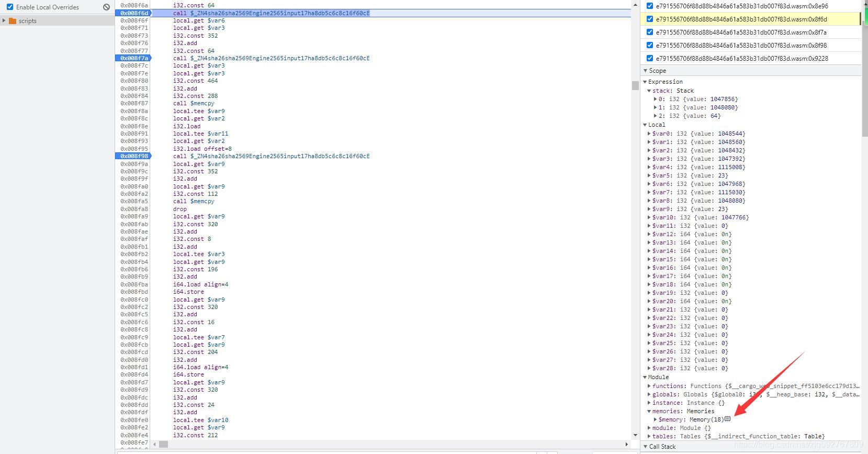Image resolution: width=868 pixels, height=454 pixels.
Task: Expand stack item 0 with value 1047856
Action: coord(655,99)
